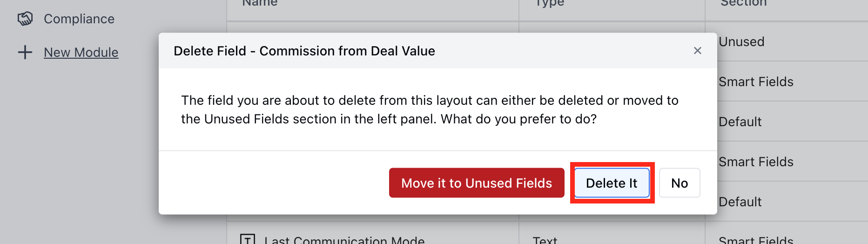Click the Compliance handshake icon
The width and height of the screenshot is (868, 244).
coord(25,19)
